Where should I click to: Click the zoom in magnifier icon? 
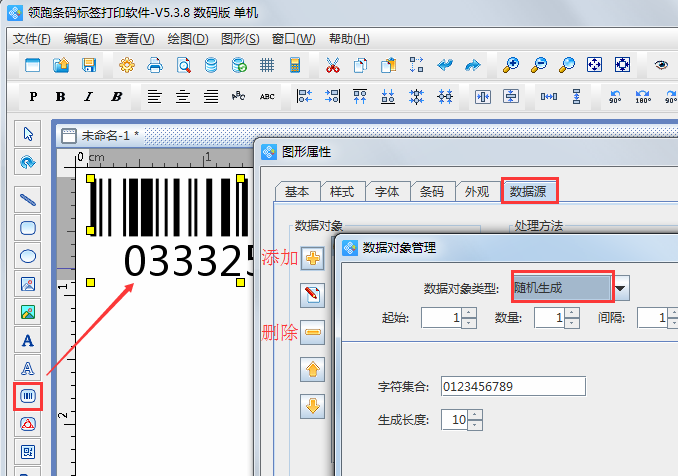[511, 65]
